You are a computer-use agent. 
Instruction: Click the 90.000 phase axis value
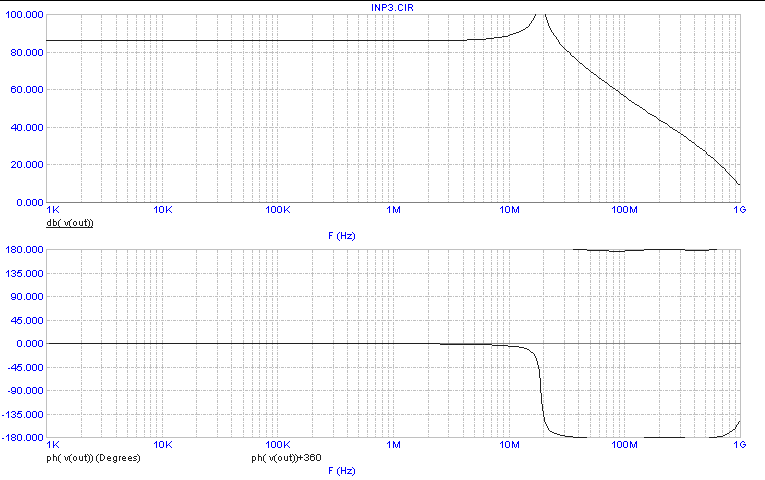[x=27, y=297]
